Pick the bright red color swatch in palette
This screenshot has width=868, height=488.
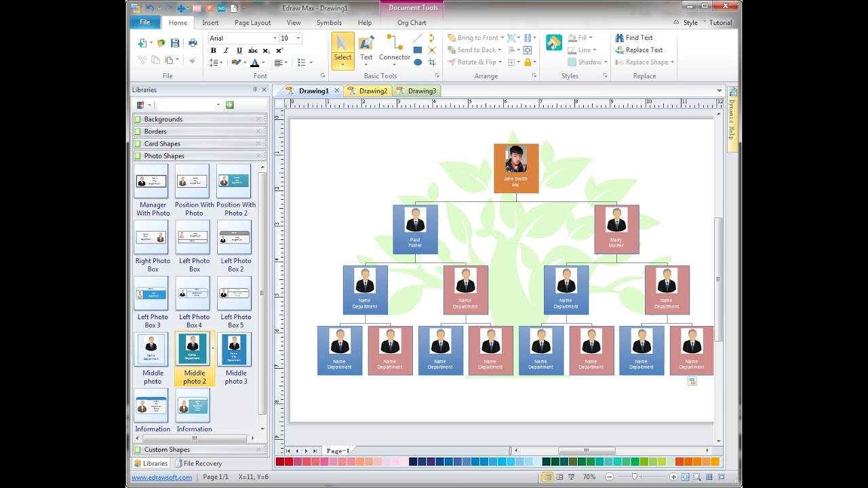pyautogui.click(x=288, y=462)
